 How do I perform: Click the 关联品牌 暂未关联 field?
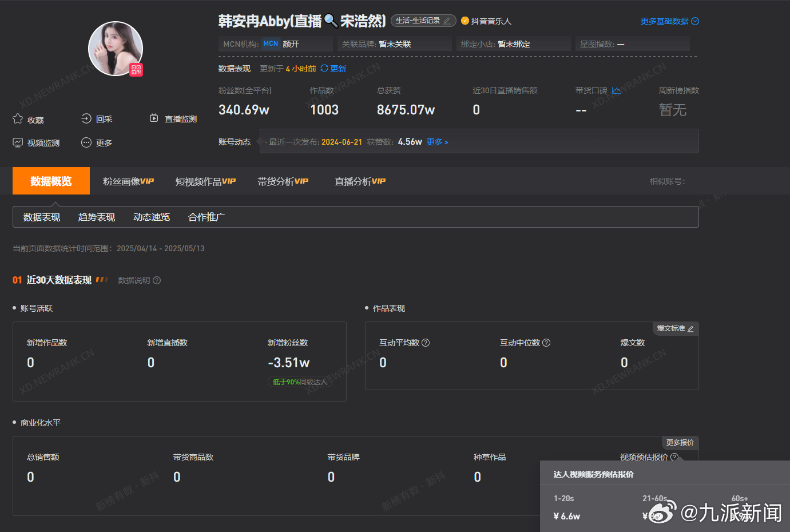pos(395,44)
